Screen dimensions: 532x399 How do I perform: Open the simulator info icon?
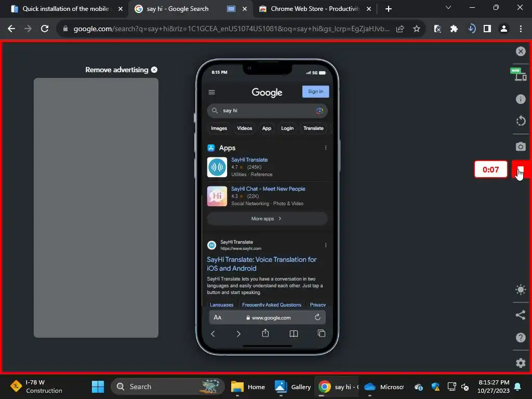[x=521, y=99]
